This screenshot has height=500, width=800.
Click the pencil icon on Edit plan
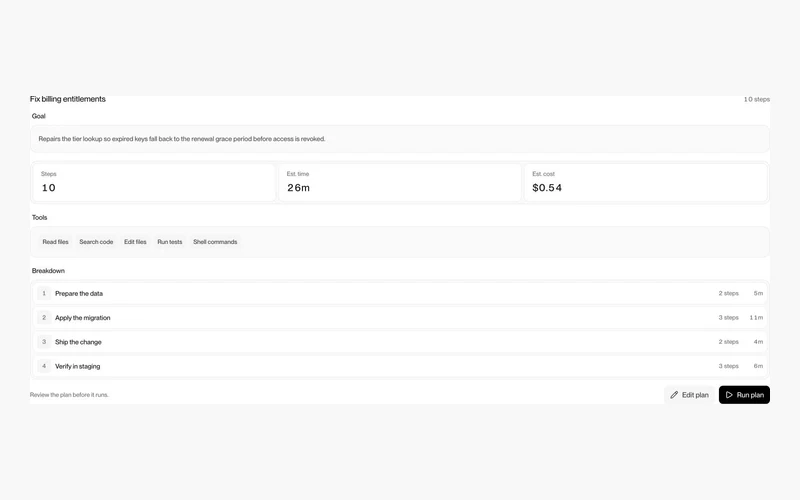(x=674, y=395)
